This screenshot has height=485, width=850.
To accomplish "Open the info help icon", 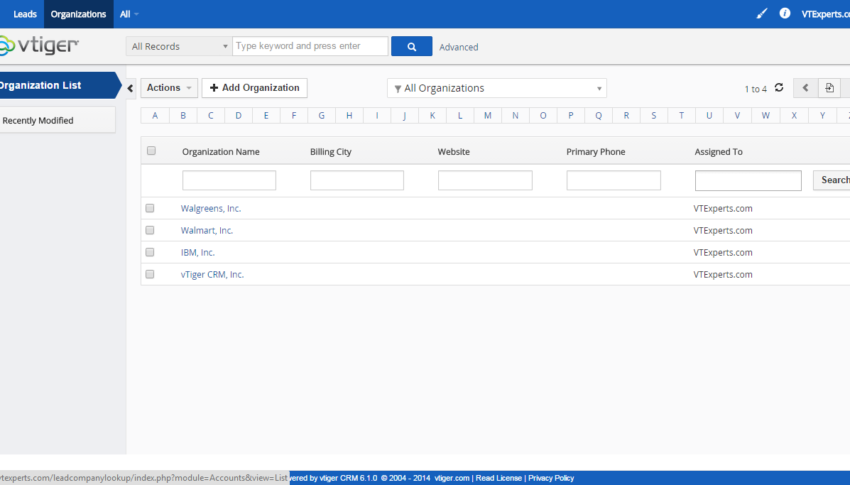I will (x=784, y=14).
